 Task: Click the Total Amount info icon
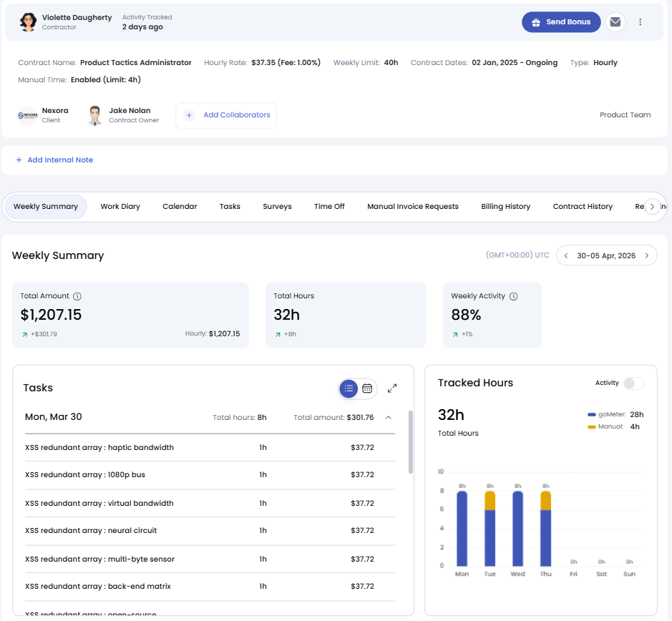coord(77,296)
